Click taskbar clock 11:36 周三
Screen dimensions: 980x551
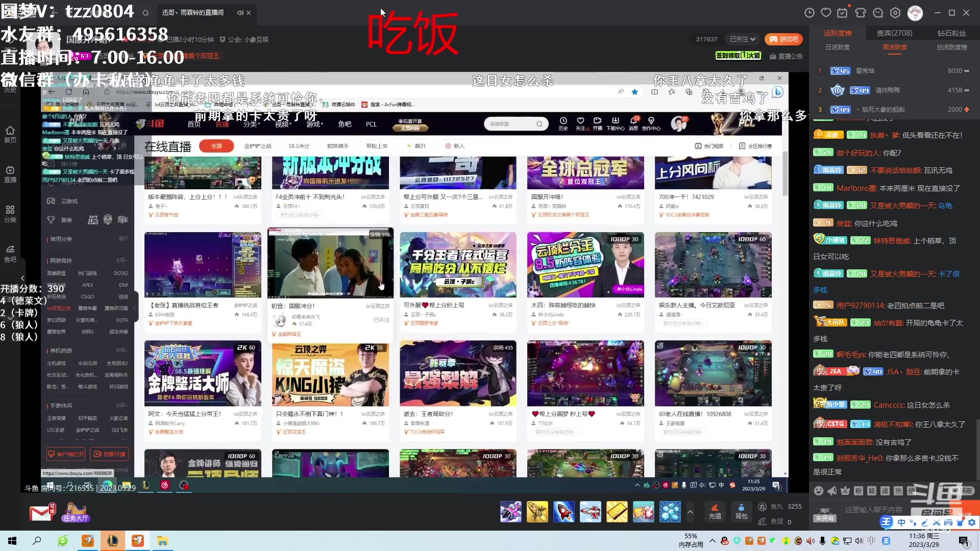924,540
